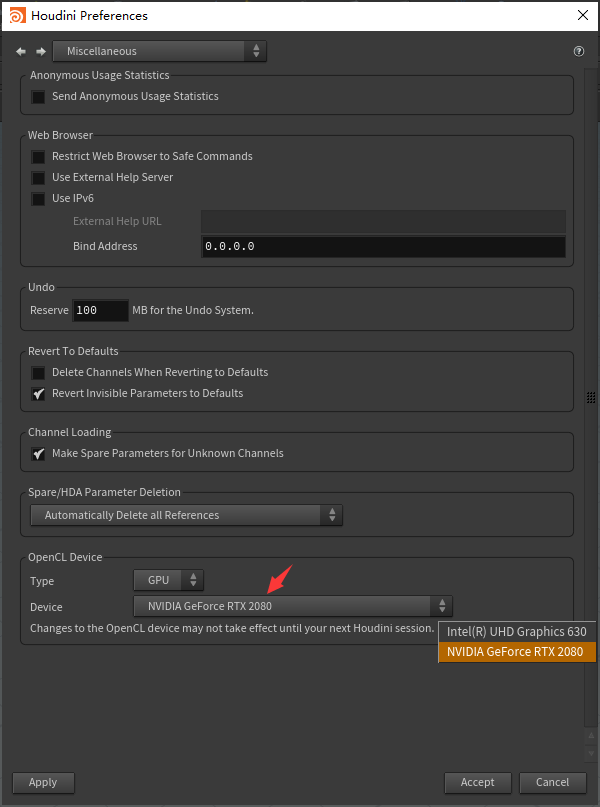Image resolution: width=600 pixels, height=807 pixels.
Task: Enable Send Anonymous Usage Statistics
Action: [x=38, y=97]
